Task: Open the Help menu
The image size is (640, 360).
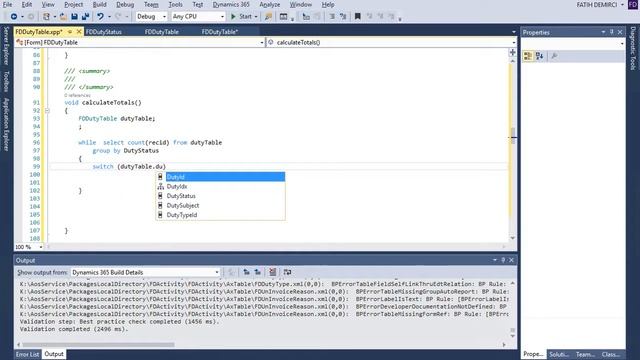Action: [x=328, y=4]
